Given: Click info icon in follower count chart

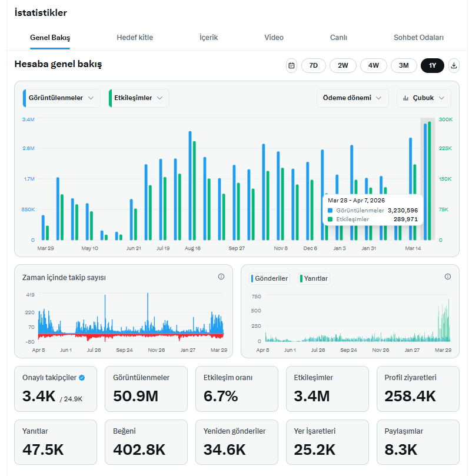Looking at the screenshot, I should coord(221,277).
